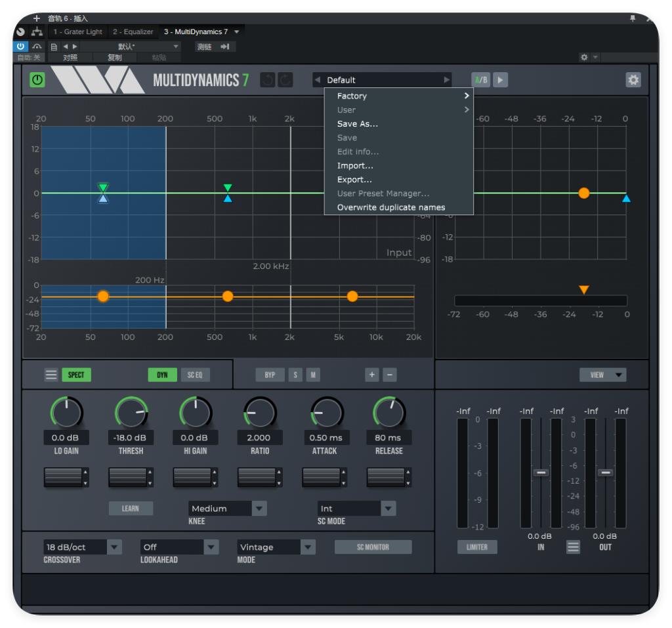This screenshot has width=672, height=628.
Task: Click the 测链 sidechain button
Action: 205,47
